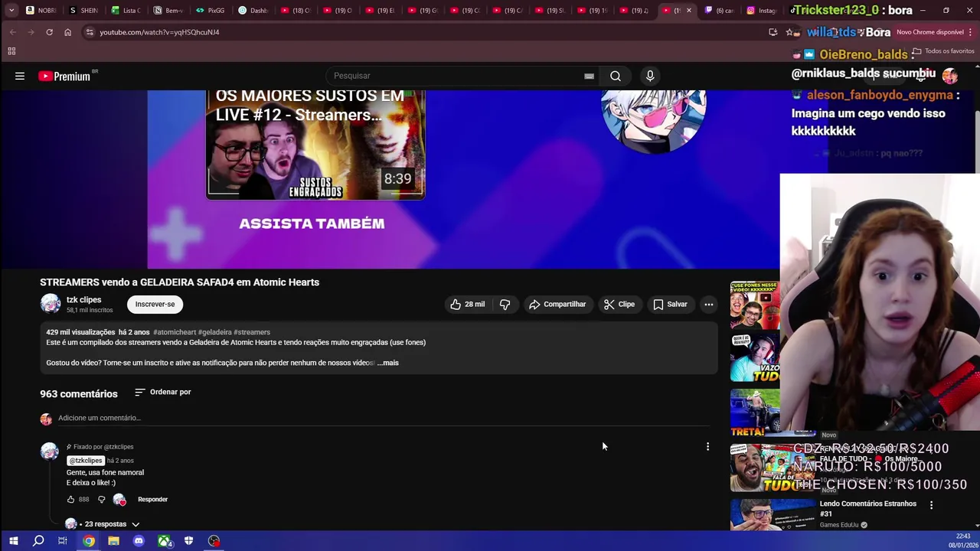Open the YouTube guide hamburger menu
Screen dimensions: 980x551
coord(20,76)
